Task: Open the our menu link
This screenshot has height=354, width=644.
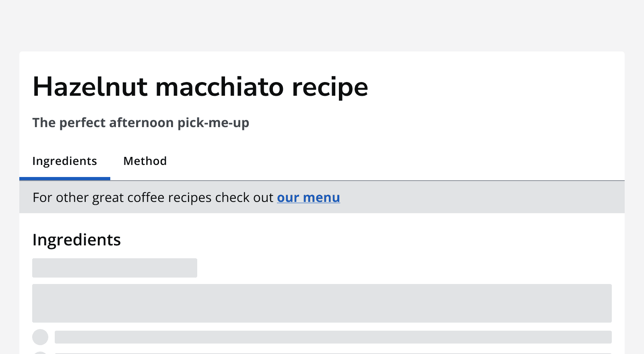Action: [308, 198]
